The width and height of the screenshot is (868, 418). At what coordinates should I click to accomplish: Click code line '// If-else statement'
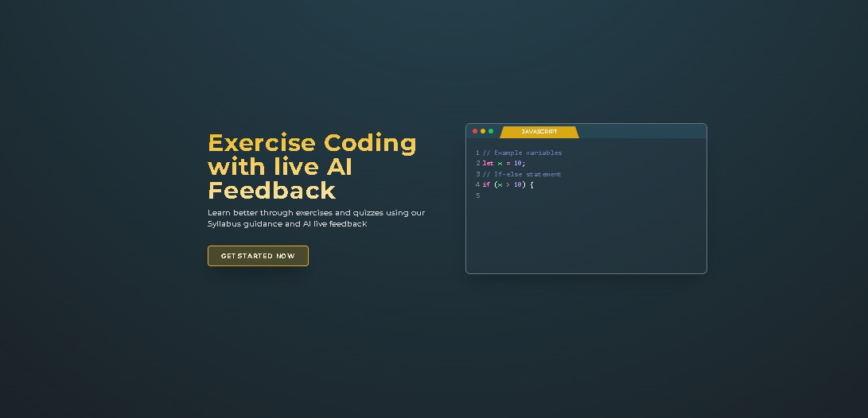pyautogui.click(x=521, y=174)
